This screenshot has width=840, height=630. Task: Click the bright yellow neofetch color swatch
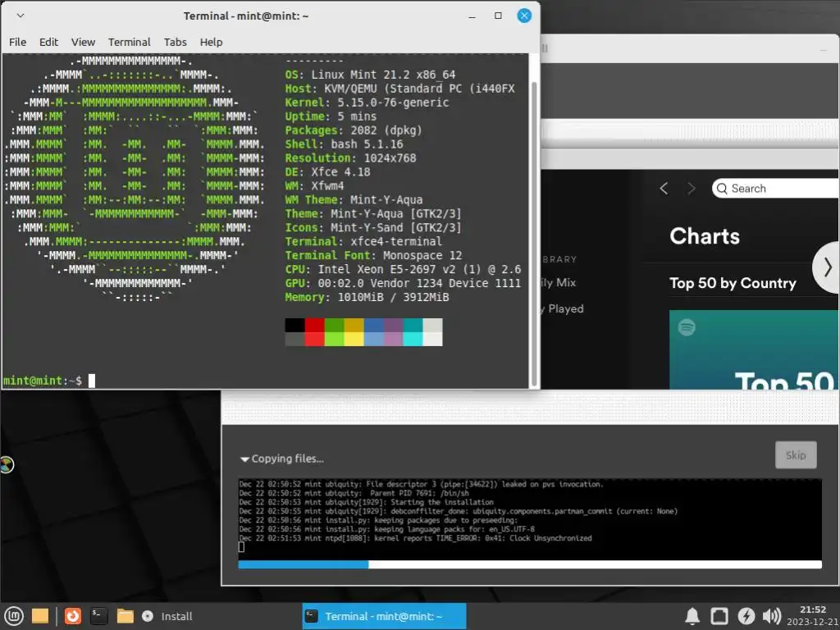tap(354, 339)
